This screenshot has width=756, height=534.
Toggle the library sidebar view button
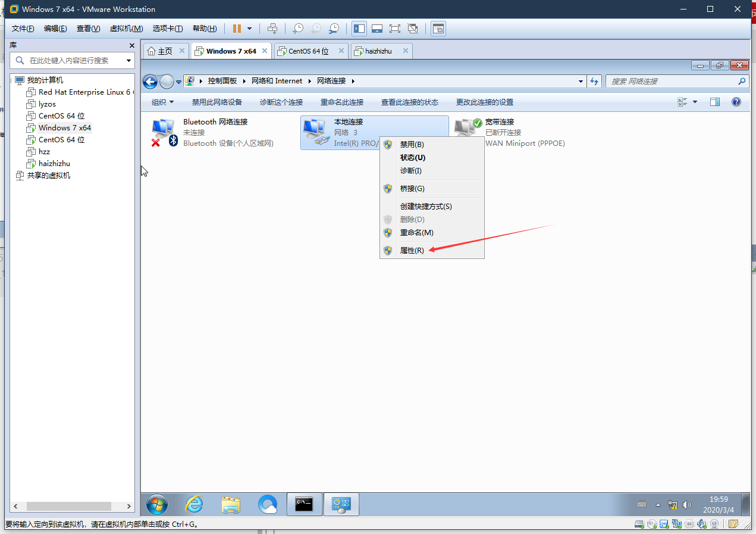tap(359, 29)
